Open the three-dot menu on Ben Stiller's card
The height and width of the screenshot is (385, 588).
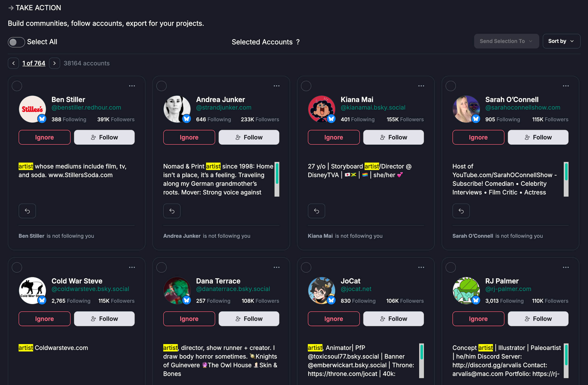click(x=132, y=86)
